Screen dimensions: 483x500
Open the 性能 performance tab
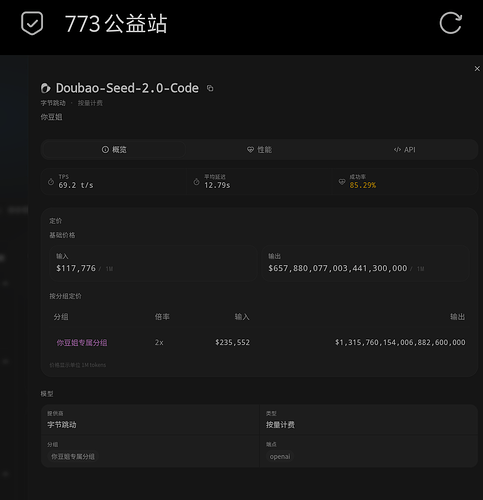(259, 150)
